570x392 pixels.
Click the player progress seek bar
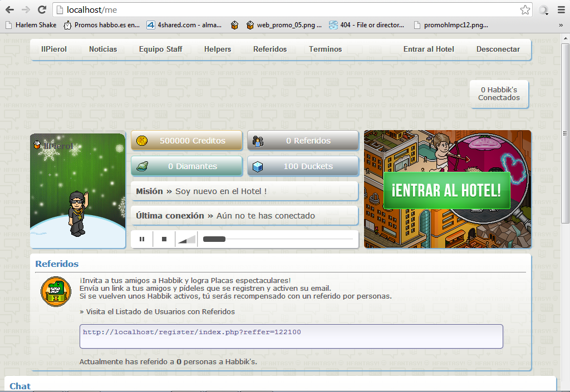pos(278,239)
